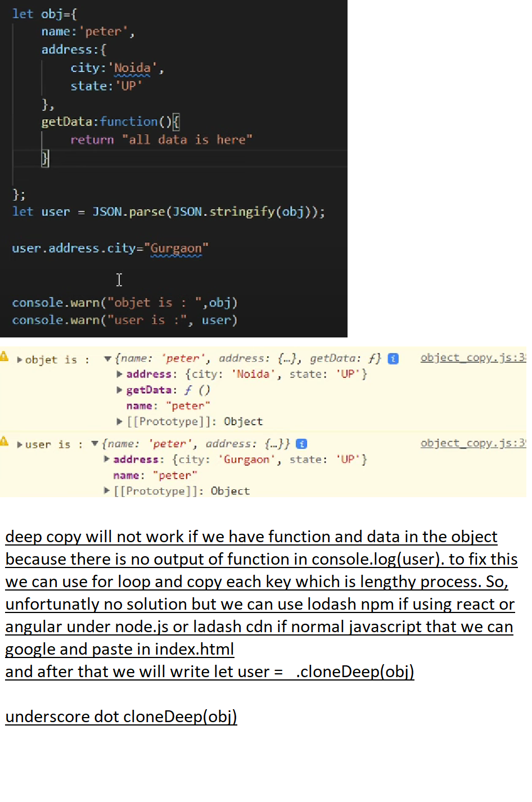The width and height of the screenshot is (532, 802).
Task: Collapse the object containing getData in objet log
Action: [x=107, y=359]
